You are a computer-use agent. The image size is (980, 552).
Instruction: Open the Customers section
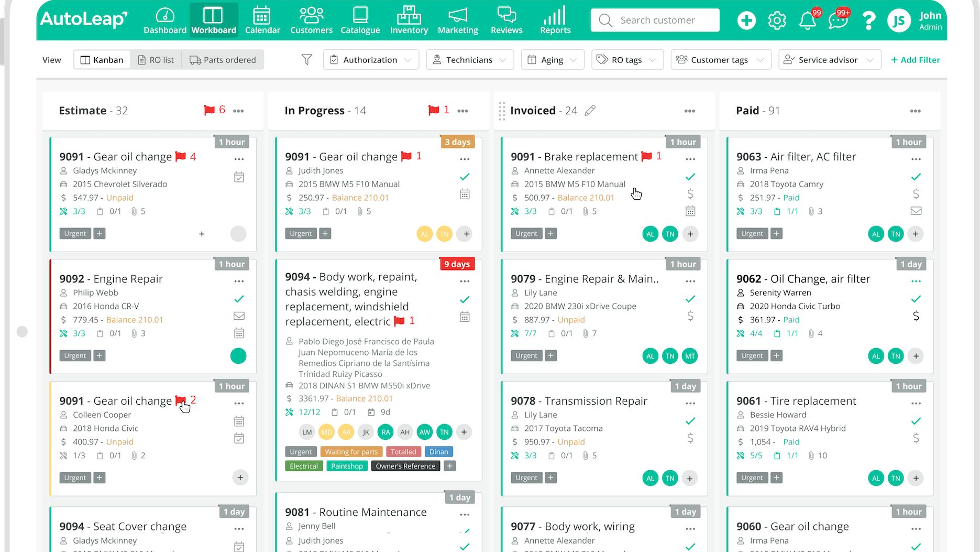click(311, 21)
